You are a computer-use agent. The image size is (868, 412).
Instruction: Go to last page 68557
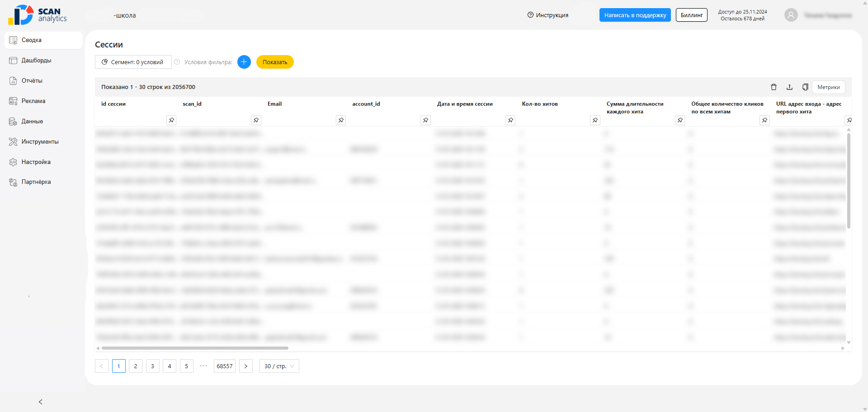coord(225,366)
